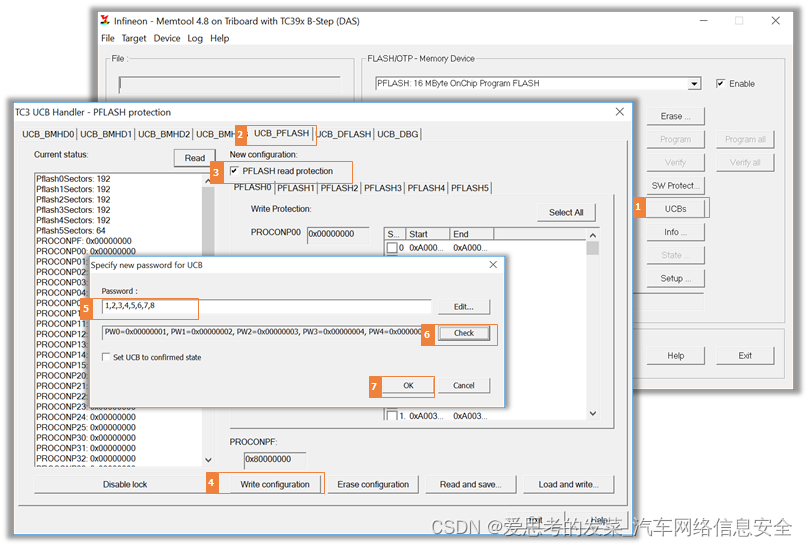Click the Help button in Memtool main window
The image size is (808, 546).
pyautogui.click(x=675, y=355)
